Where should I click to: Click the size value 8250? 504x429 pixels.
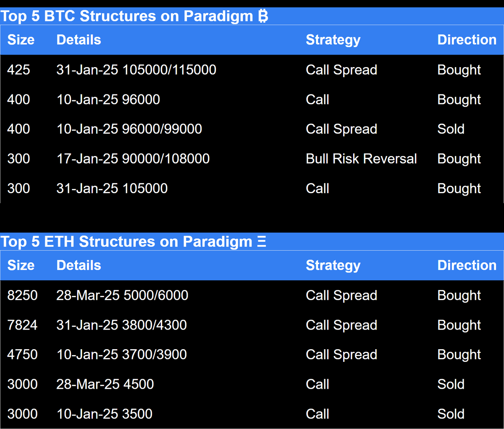(22, 295)
